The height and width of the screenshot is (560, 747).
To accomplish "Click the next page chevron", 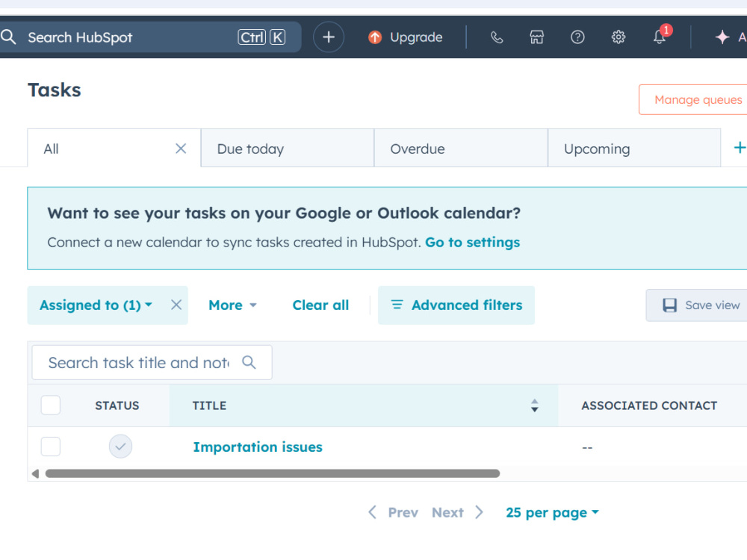I will click(x=480, y=512).
